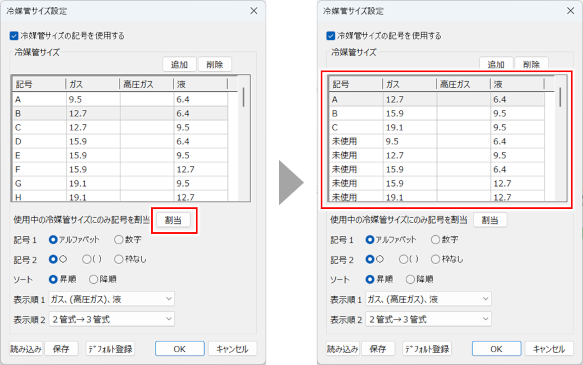Select row B in the left size table
This screenshot has height=365, width=583.
coord(120,114)
